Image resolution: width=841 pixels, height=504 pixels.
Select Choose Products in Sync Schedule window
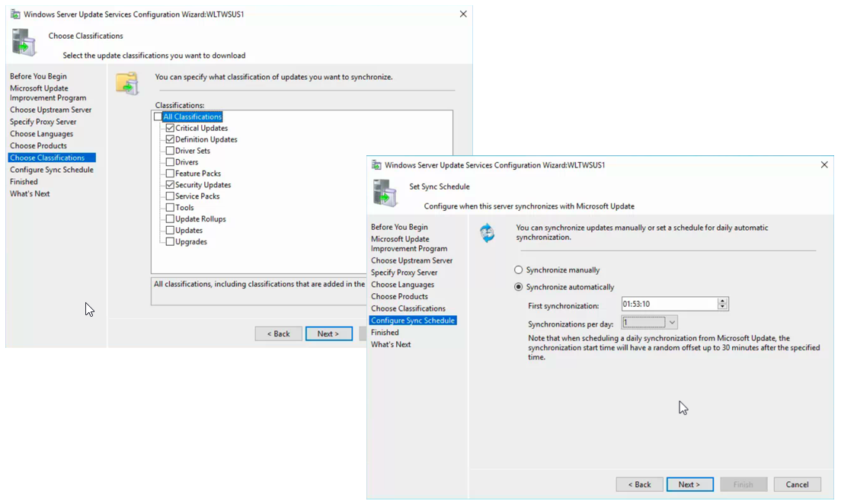pyautogui.click(x=399, y=296)
